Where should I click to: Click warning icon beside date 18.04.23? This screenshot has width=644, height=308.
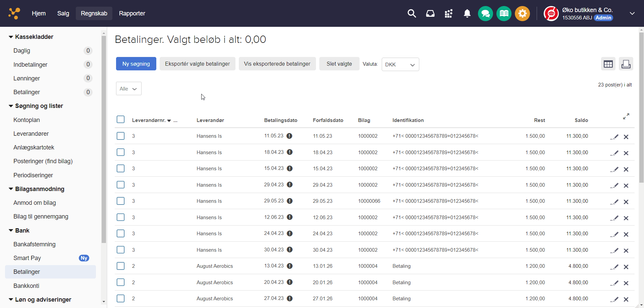pos(290,152)
